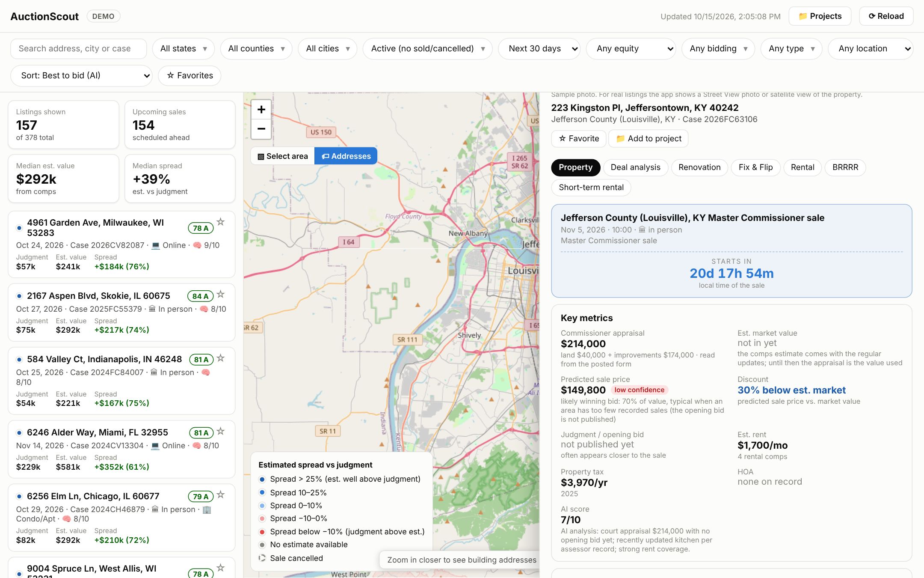Expand the Active status filter dropdown
This screenshot has width=924, height=578.
pyautogui.click(x=428, y=49)
